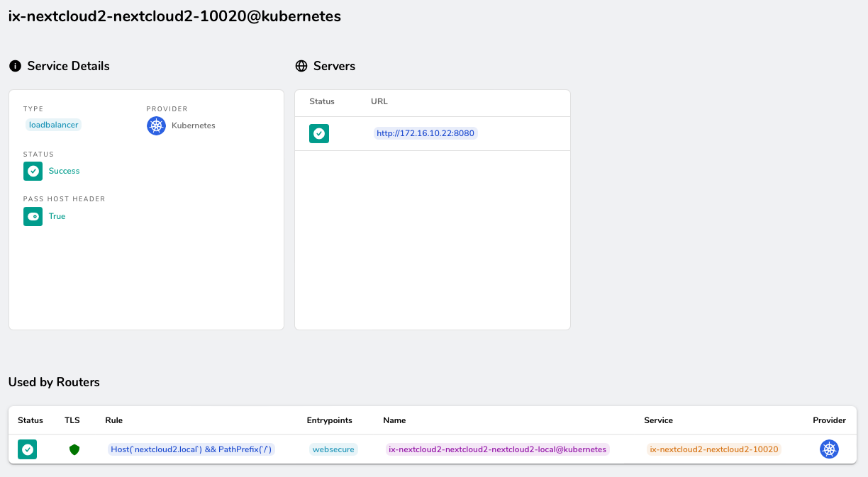The height and width of the screenshot is (477, 868).
Task: Click the Status column header in Servers
Action: point(322,101)
